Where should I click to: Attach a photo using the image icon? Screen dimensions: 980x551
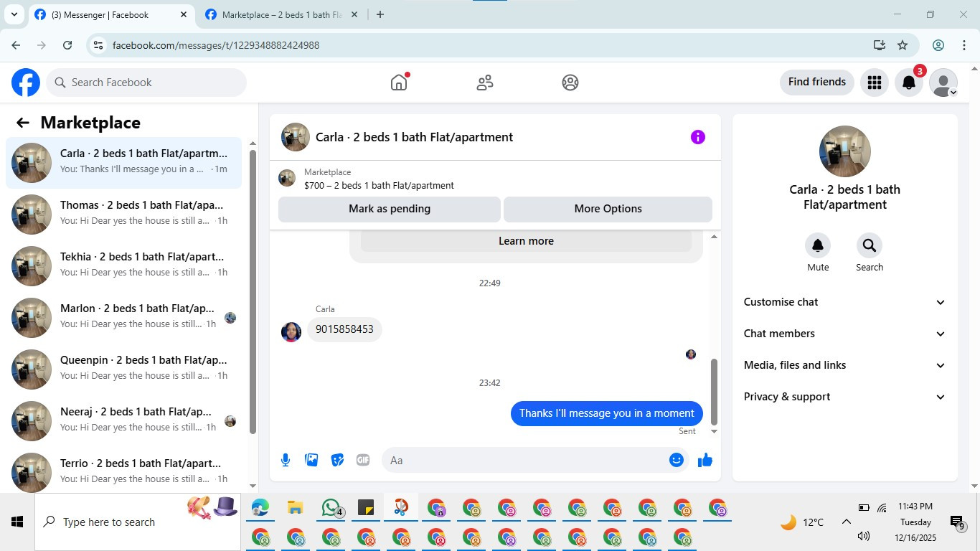(311, 460)
